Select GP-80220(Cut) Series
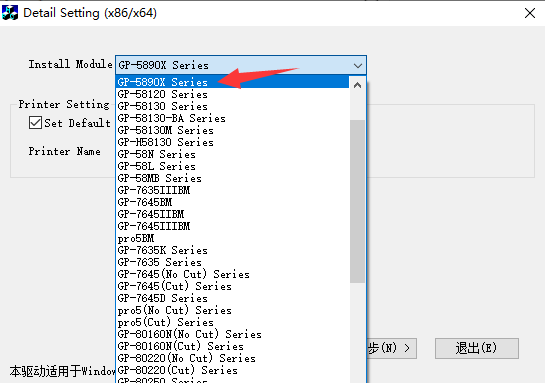 233,370
